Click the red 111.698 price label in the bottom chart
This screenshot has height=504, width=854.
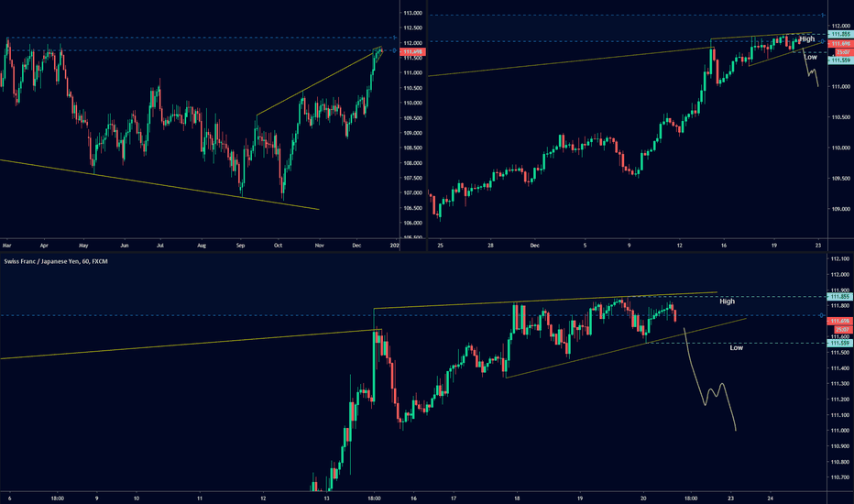[840, 322]
